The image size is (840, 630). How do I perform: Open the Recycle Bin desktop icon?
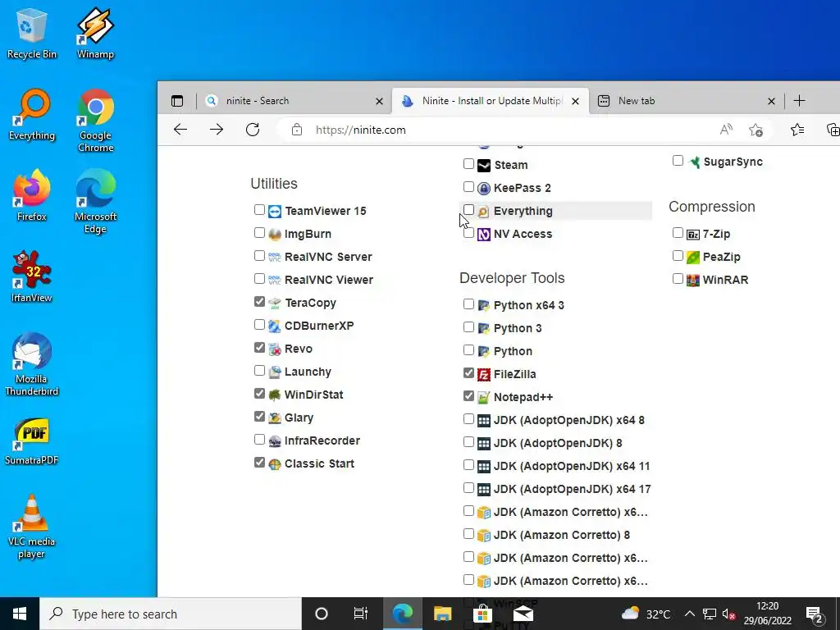(x=31, y=33)
